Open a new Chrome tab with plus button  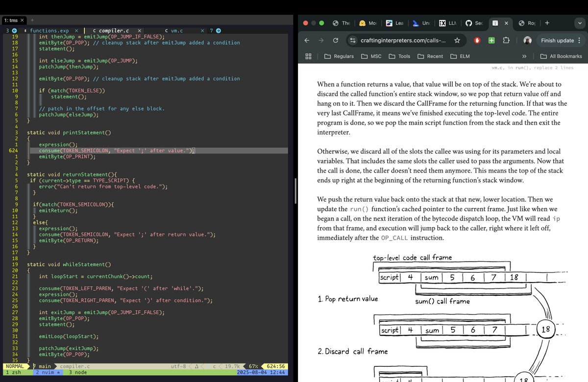[x=547, y=23]
